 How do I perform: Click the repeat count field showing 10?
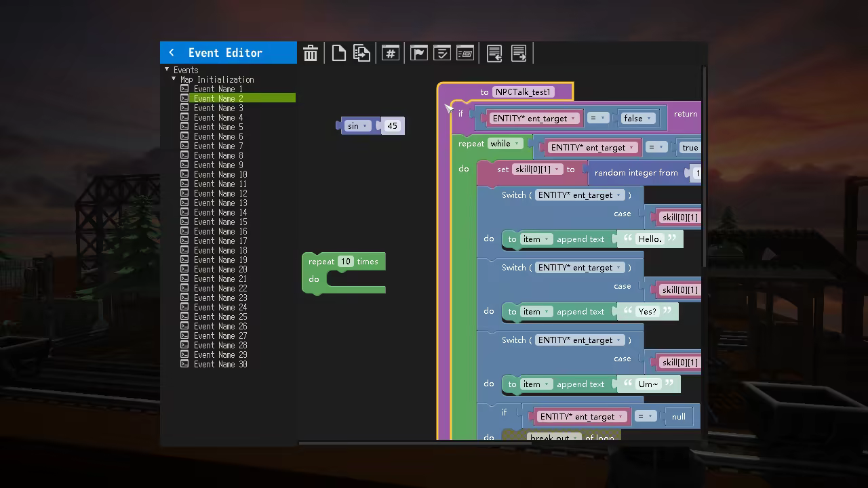(346, 262)
